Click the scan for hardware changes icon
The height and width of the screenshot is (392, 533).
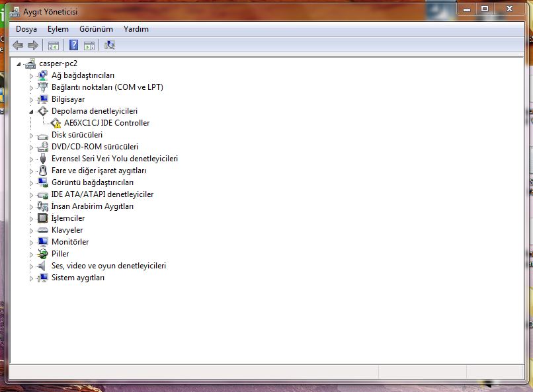coord(110,45)
